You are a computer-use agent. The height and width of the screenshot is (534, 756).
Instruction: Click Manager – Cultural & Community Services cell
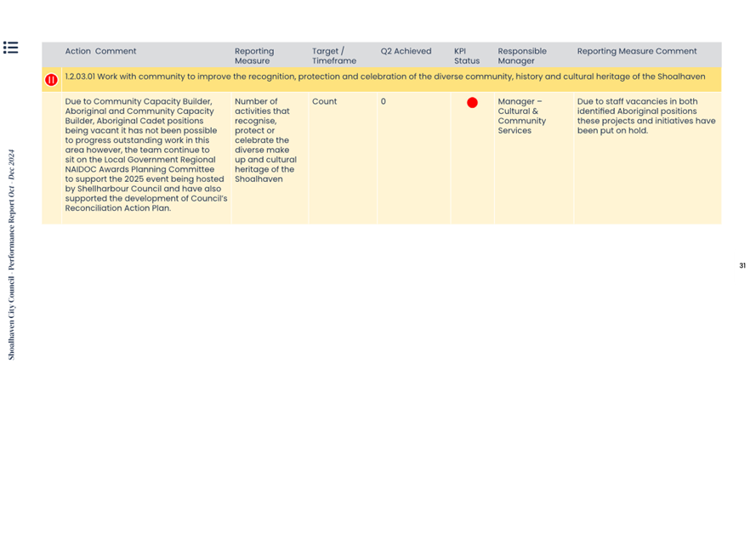pos(521,116)
